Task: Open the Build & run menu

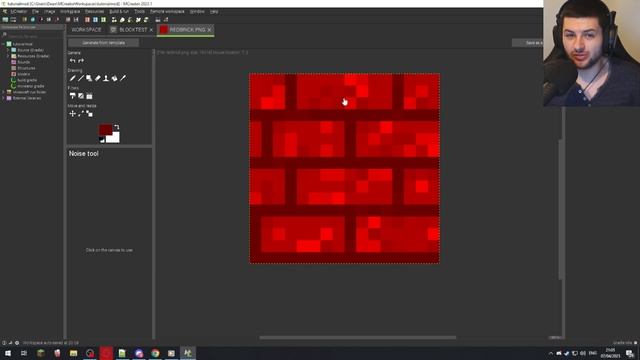Action: pos(119,11)
